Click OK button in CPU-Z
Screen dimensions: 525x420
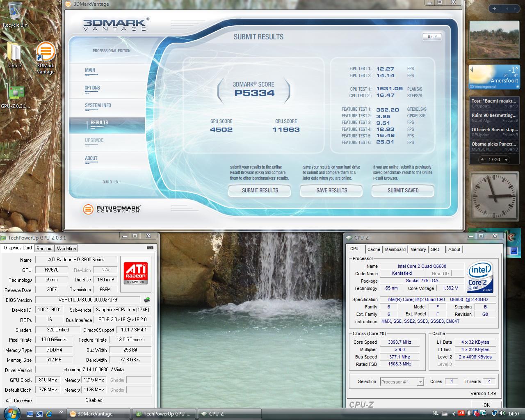[486, 405]
